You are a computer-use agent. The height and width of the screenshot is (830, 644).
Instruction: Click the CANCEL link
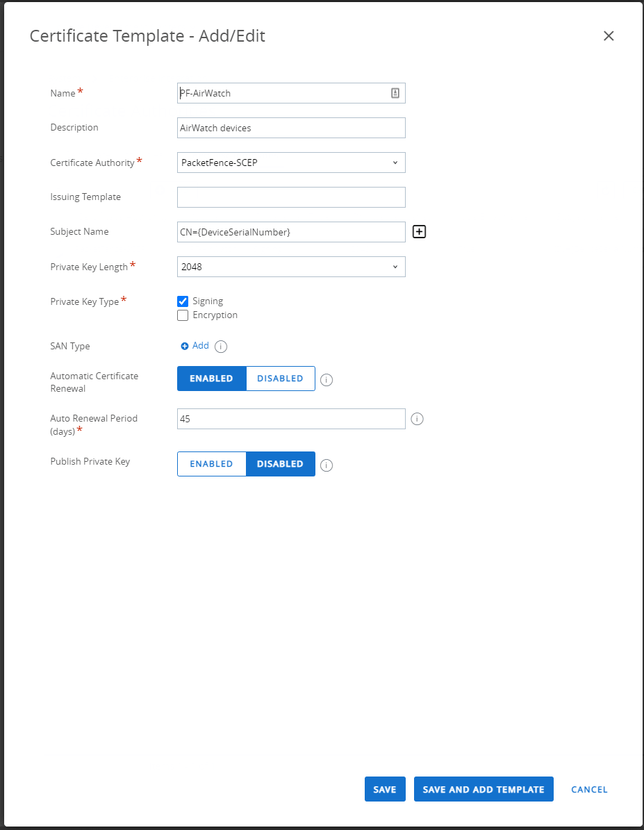tap(588, 789)
